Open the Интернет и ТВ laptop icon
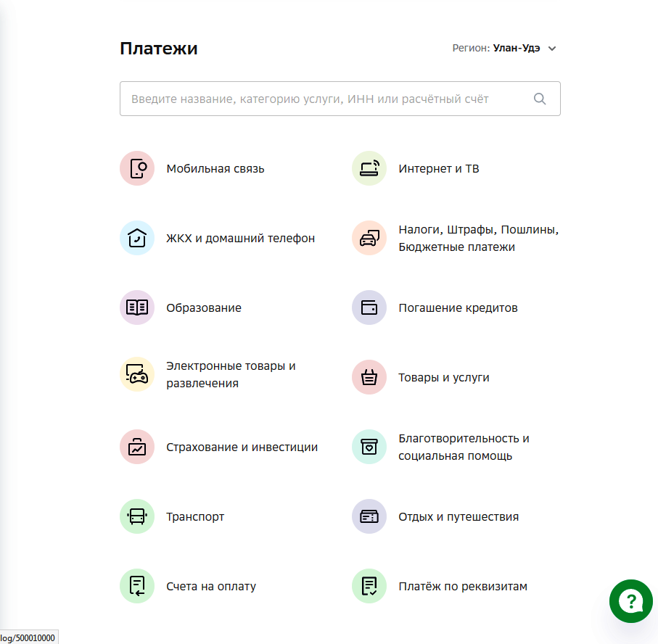Viewport: 658px width, 644px height. (369, 168)
